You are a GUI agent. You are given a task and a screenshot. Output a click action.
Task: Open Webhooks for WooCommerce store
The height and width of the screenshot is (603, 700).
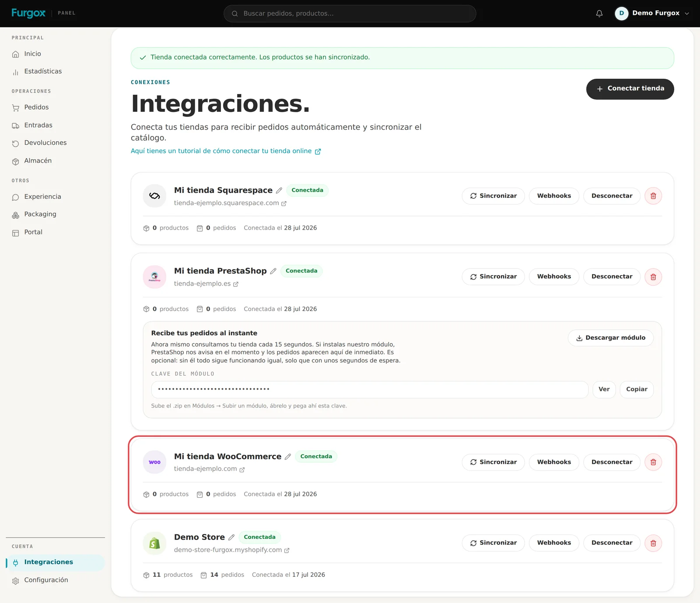[554, 462]
